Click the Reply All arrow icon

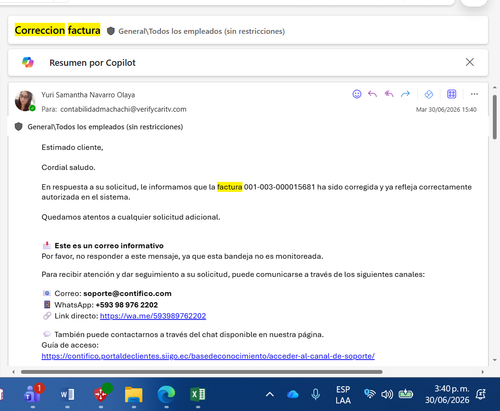point(389,94)
